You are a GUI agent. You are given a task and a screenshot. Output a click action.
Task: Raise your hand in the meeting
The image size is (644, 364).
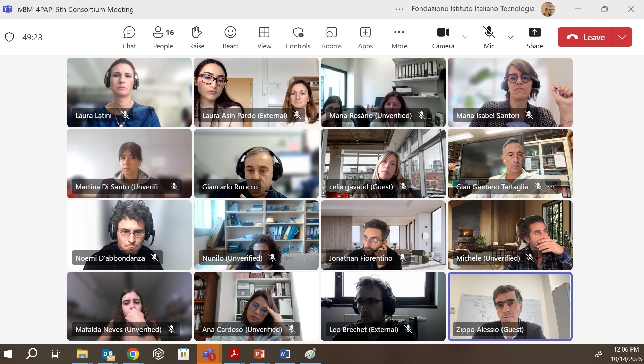click(x=197, y=37)
